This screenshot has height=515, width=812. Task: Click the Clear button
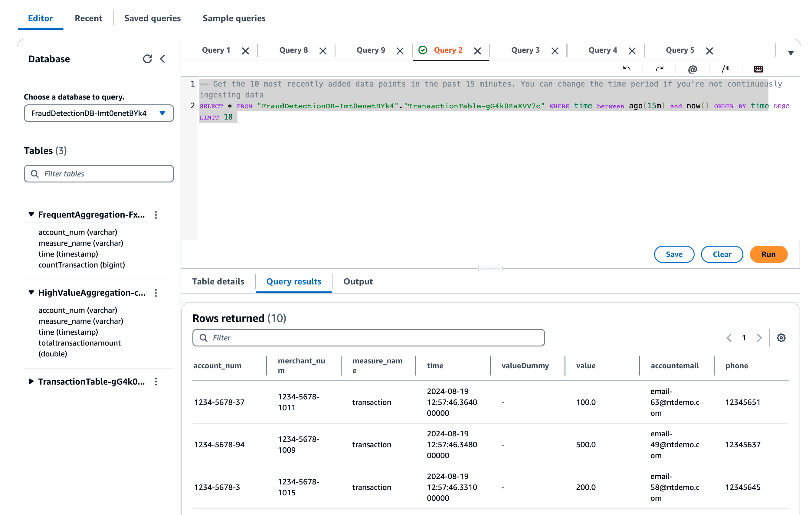click(722, 254)
